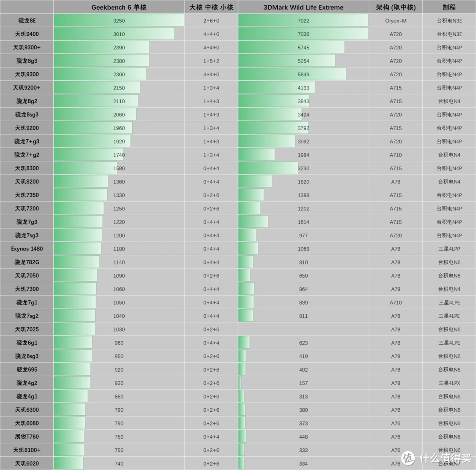This screenshot has height=470, width=476.
Task: Select the 骁龙7+g3 row label
Action: tap(27, 141)
